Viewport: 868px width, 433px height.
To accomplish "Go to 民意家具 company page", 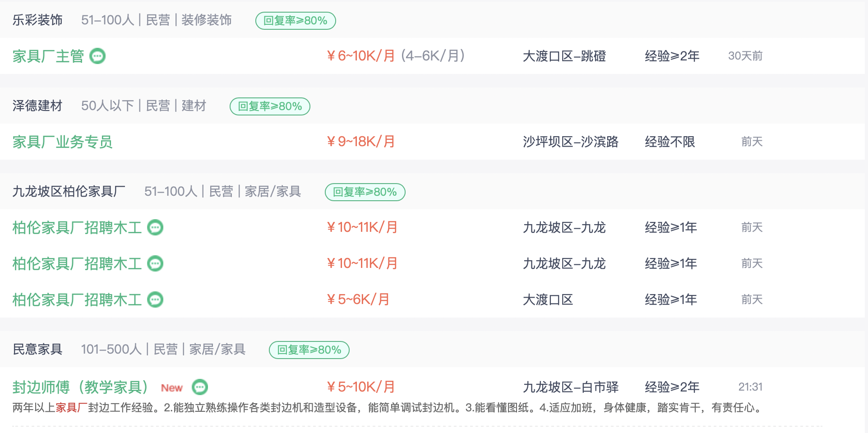I will pos(37,350).
